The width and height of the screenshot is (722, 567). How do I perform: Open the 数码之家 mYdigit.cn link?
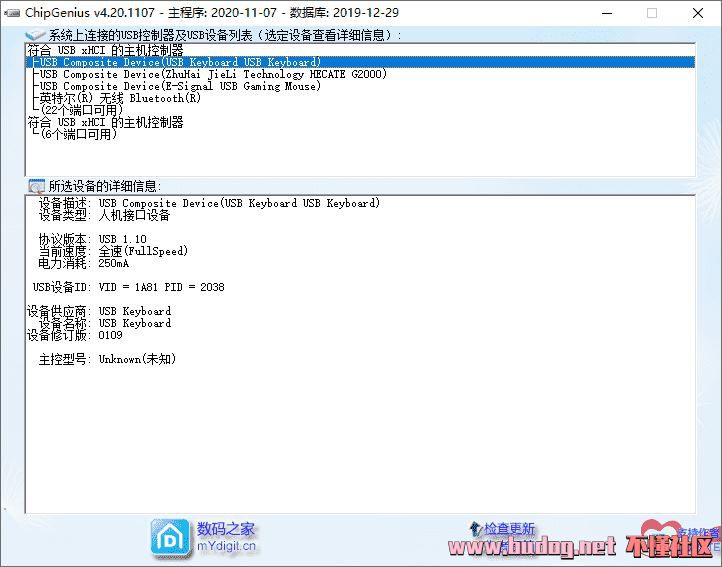226,537
